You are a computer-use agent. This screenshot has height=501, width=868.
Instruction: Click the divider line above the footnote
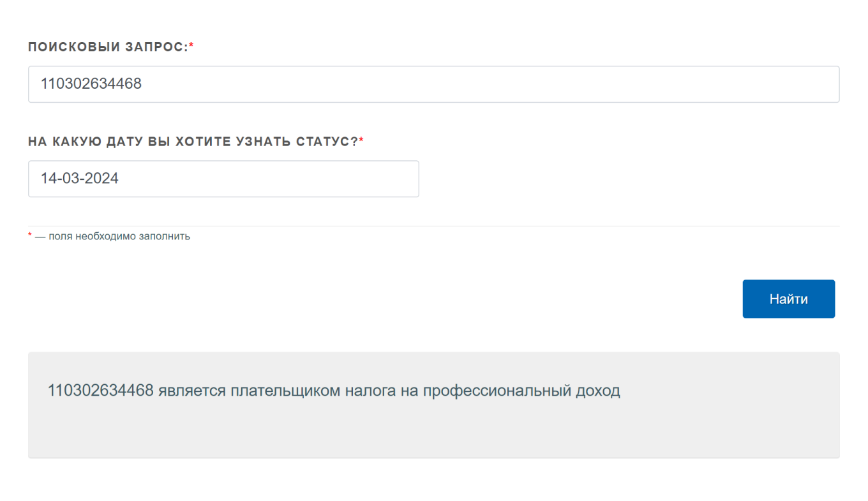(434, 225)
